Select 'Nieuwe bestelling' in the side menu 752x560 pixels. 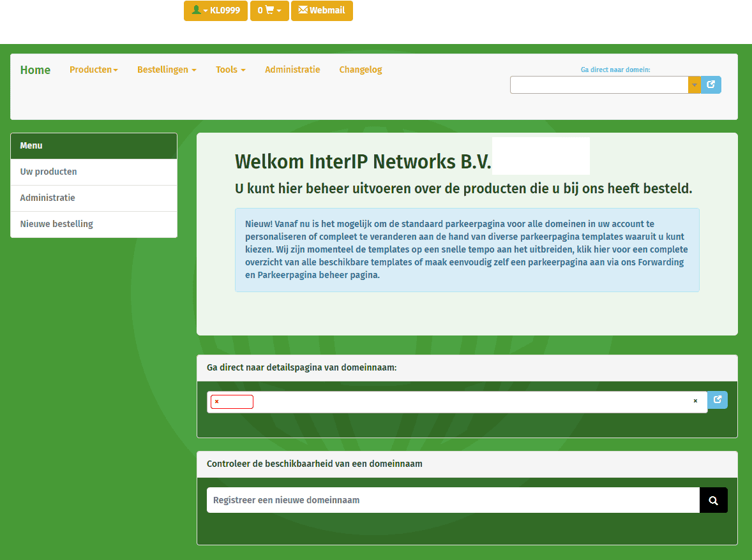[x=56, y=224]
